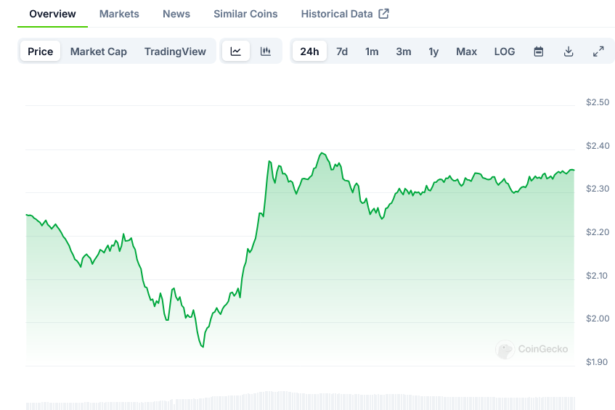
Task: Switch chart to Market Cap
Action: pyautogui.click(x=98, y=51)
